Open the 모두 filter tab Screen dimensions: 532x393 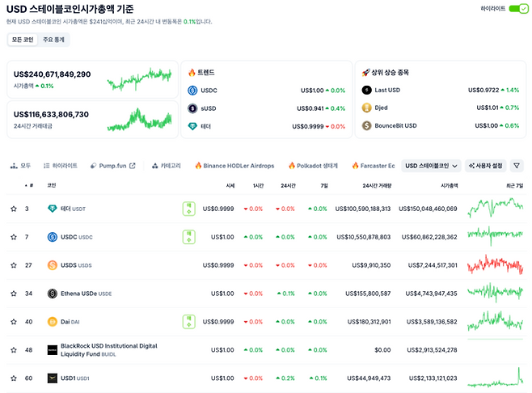(20, 166)
